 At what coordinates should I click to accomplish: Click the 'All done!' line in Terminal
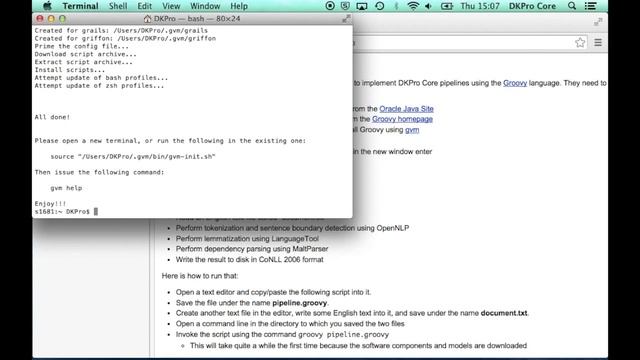52,117
